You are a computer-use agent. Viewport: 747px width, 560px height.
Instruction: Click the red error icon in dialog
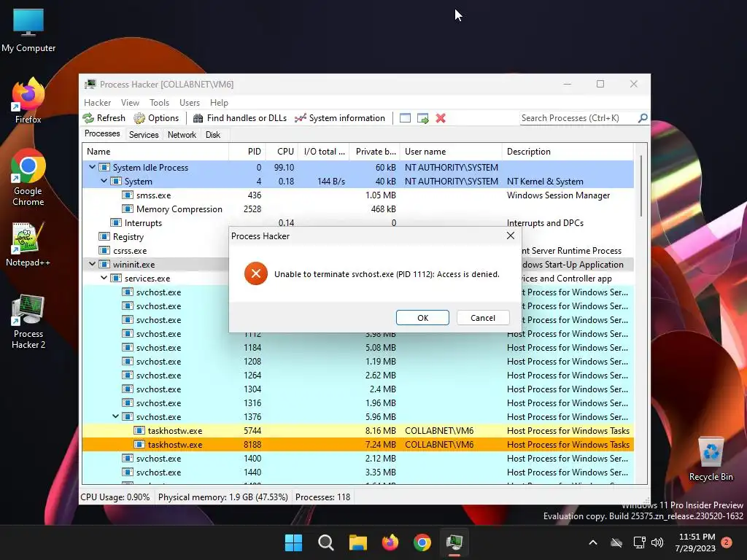coord(256,274)
